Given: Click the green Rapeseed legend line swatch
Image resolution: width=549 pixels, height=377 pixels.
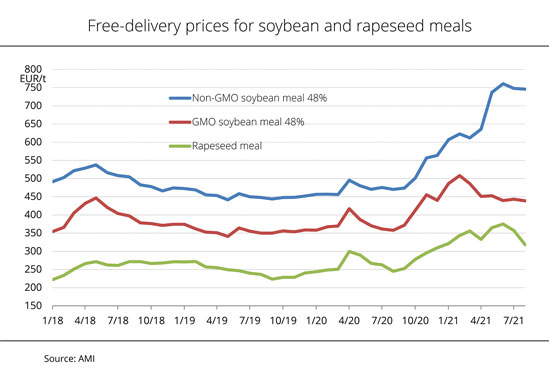Looking at the screenshot, I should (x=180, y=146).
